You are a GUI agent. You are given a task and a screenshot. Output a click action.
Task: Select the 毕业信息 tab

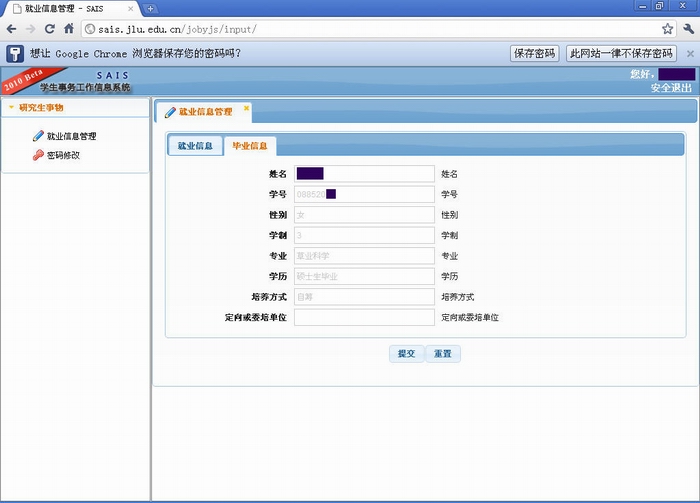(x=249, y=146)
